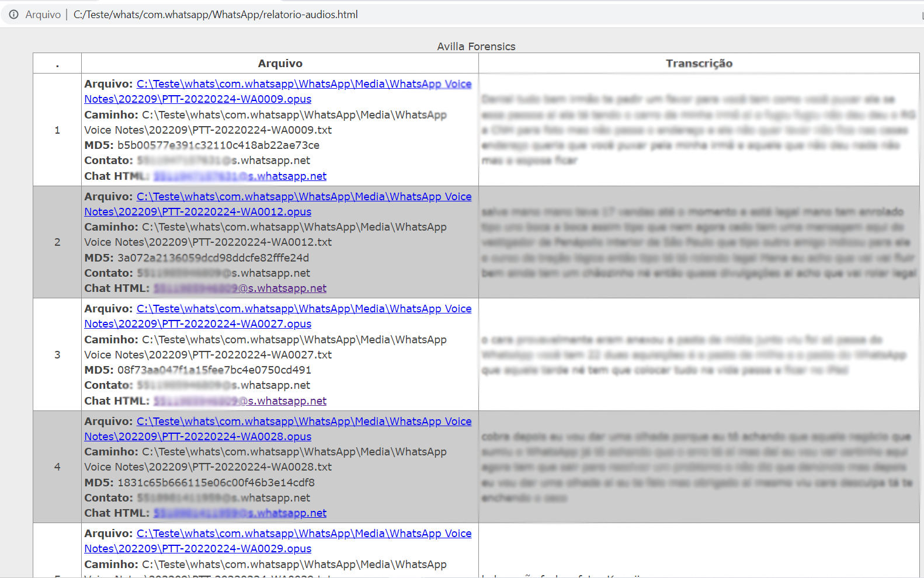Click row number 3 cell
The width and height of the screenshot is (924, 578).
[57, 354]
